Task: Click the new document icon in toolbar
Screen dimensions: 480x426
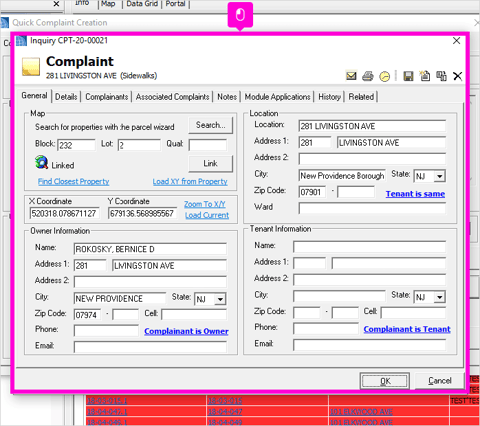Action: click(425, 76)
